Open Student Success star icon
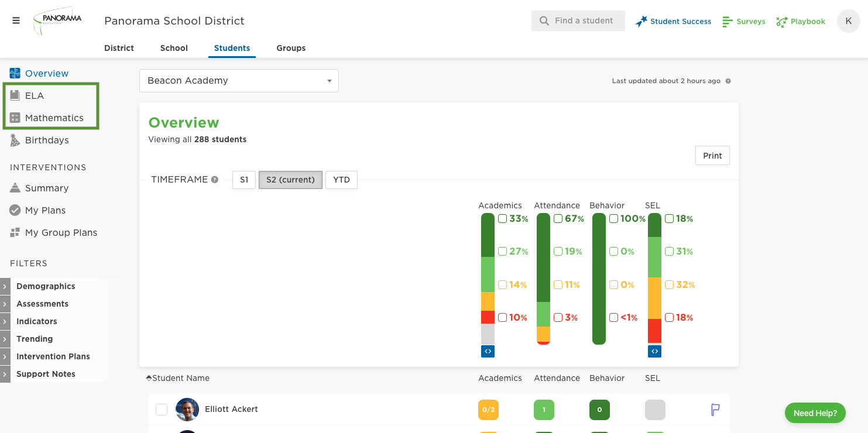Viewport: 868px width, 433px height. point(641,21)
